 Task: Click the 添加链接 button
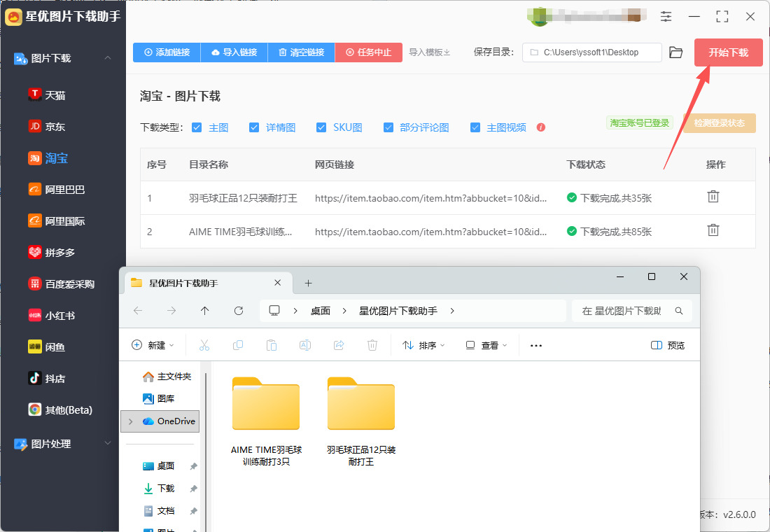[x=167, y=52]
